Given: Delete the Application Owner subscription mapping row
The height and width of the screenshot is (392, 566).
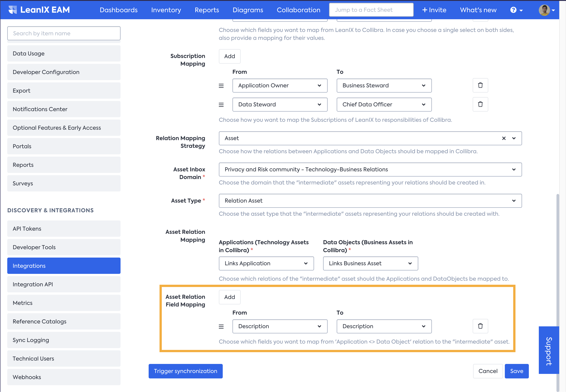Looking at the screenshot, I should 480,85.
